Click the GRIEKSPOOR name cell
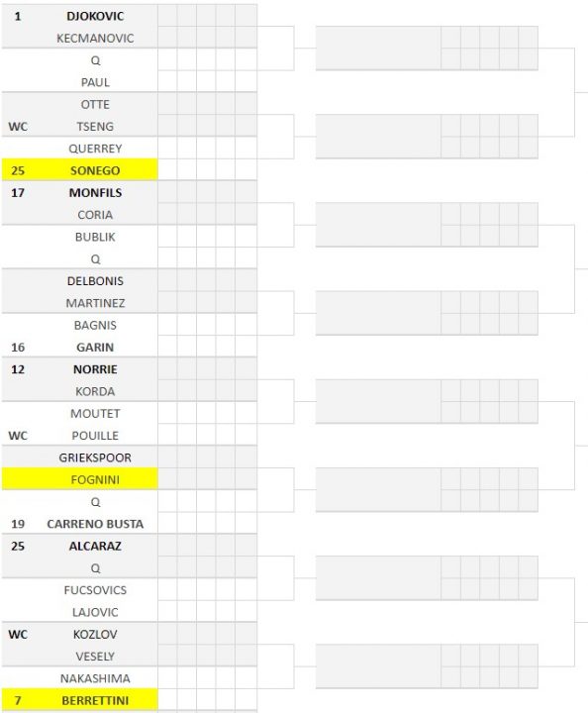Image resolution: width=588 pixels, height=713 pixels. coord(95,457)
